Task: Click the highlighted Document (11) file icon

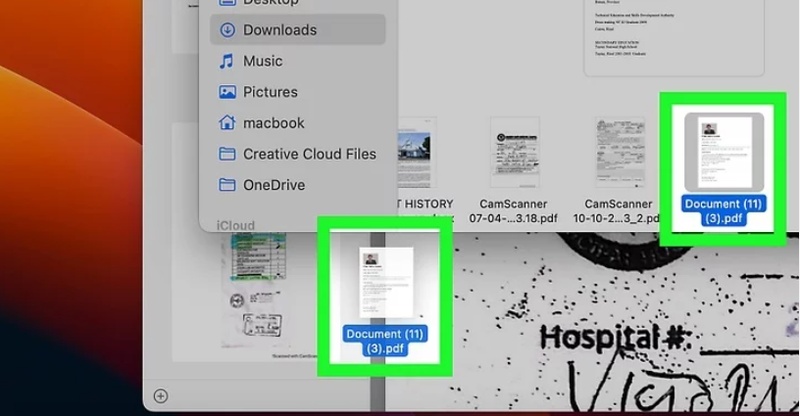Action: [723, 152]
